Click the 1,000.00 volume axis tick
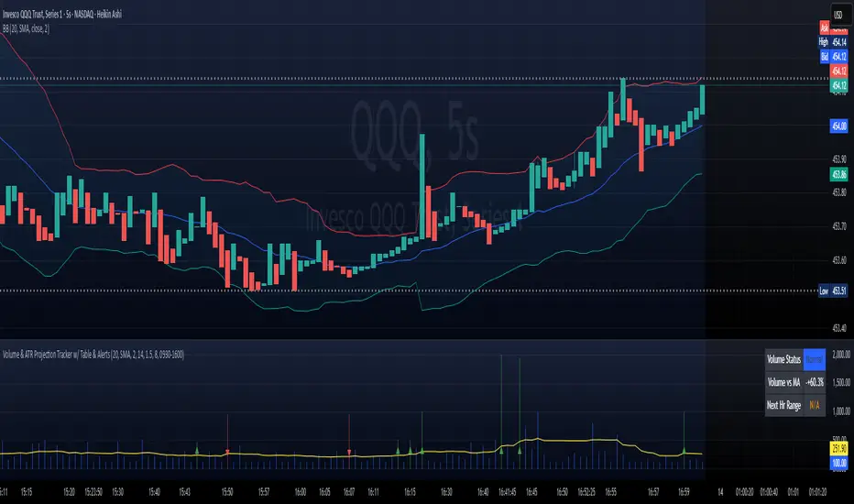The width and height of the screenshot is (854, 504). (x=841, y=411)
